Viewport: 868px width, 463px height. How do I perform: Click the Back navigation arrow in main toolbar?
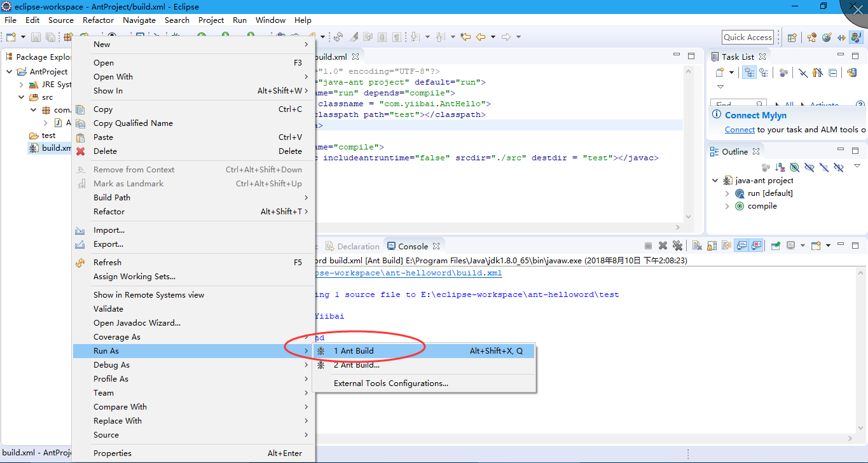tap(481, 38)
